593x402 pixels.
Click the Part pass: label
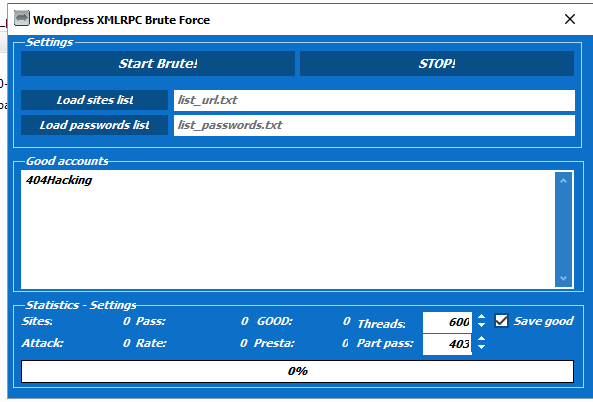(x=385, y=343)
